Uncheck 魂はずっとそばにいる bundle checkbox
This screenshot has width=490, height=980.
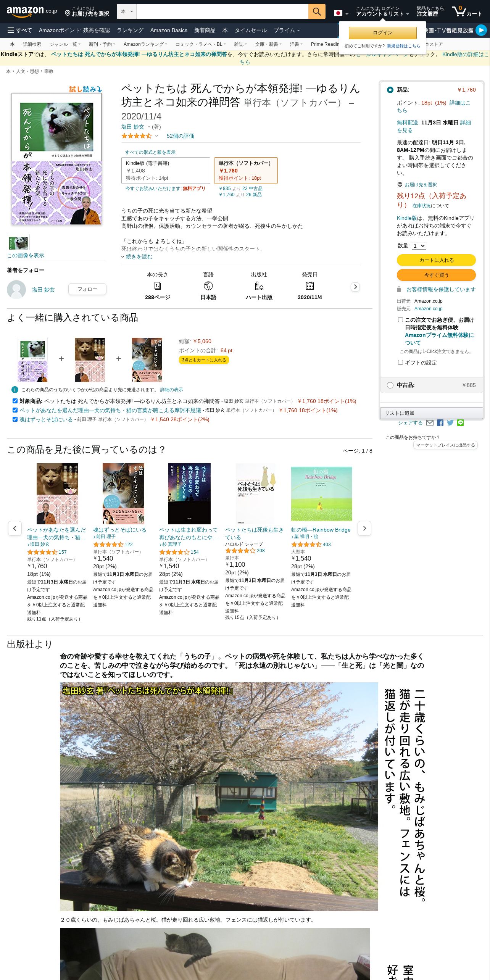pos(15,419)
